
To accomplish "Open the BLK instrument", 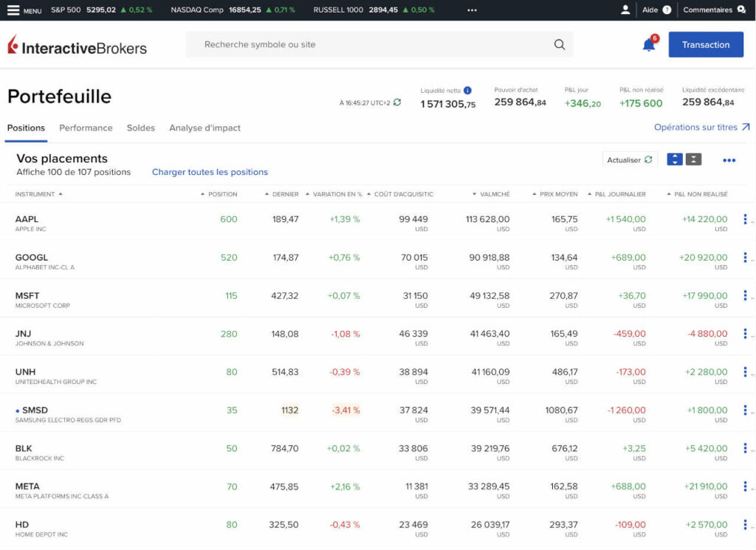I will tap(24, 448).
